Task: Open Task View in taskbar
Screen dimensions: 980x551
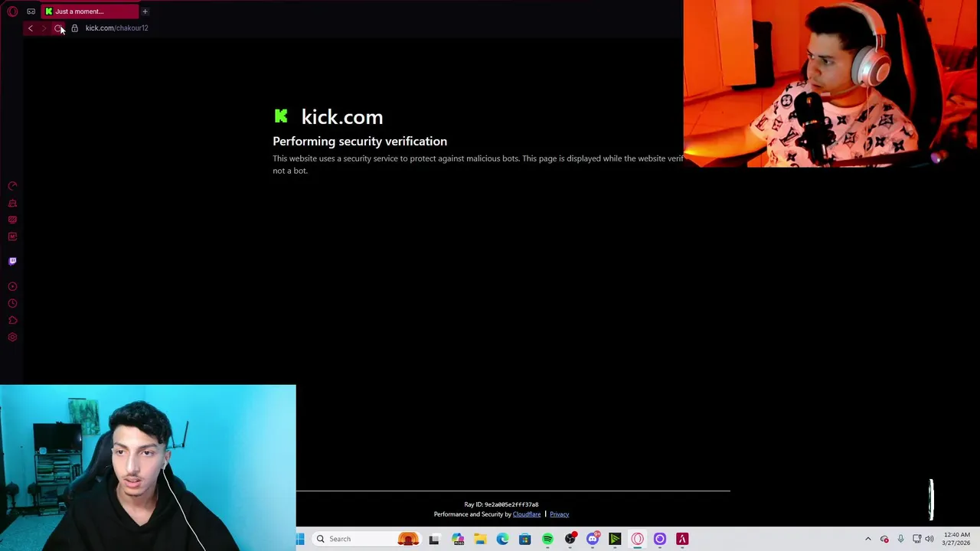Action: [x=434, y=539]
